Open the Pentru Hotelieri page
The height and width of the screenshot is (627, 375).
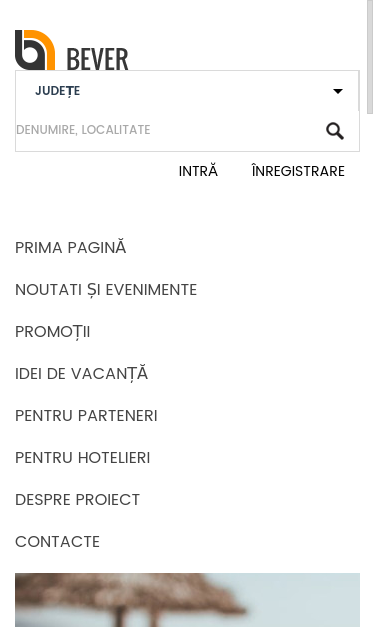pos(83,457)
